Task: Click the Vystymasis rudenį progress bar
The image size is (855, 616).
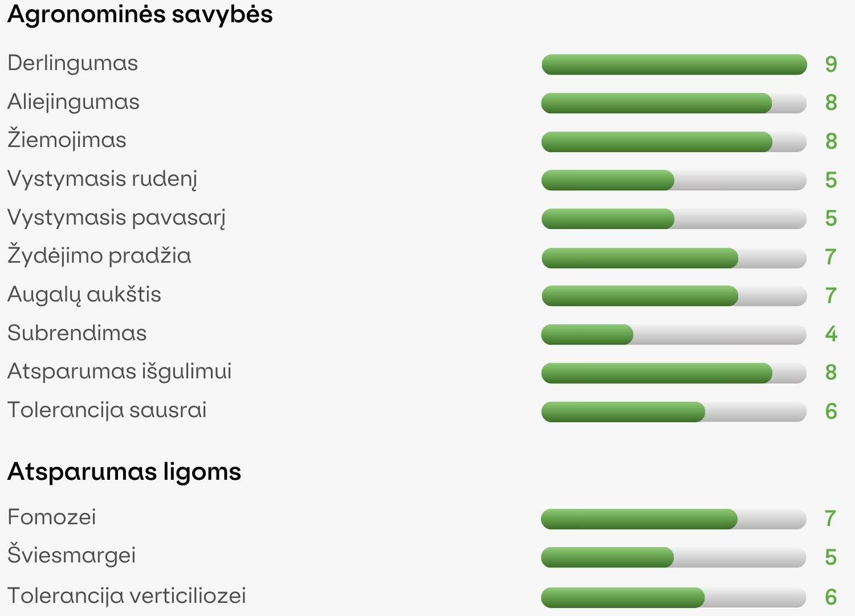Action: click(x=674, y=180)
